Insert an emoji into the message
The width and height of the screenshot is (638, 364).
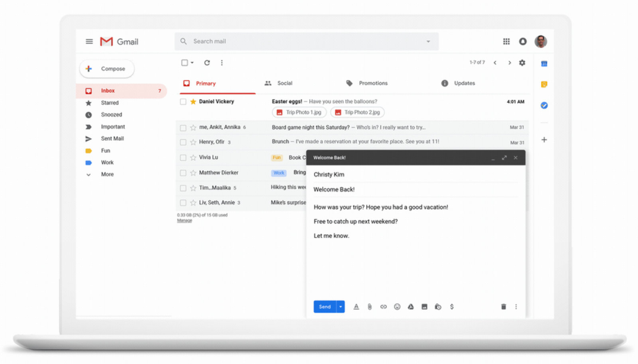coord(397,307)
